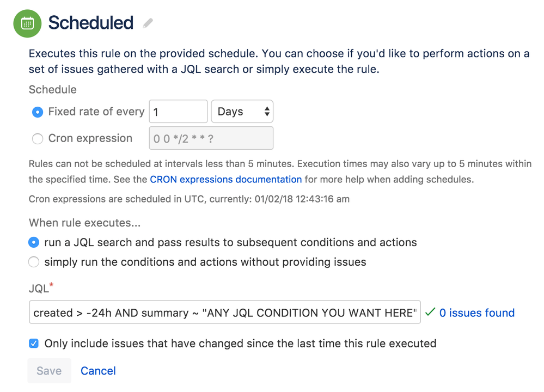Open the Days interval unit dropdown

[x=242, y=112]
